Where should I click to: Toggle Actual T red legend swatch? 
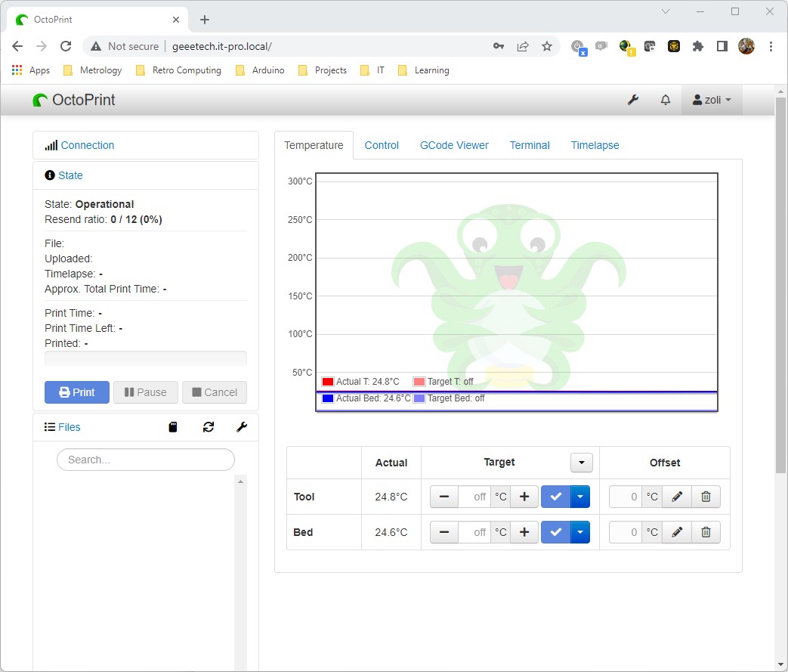(x=328, y=382)
